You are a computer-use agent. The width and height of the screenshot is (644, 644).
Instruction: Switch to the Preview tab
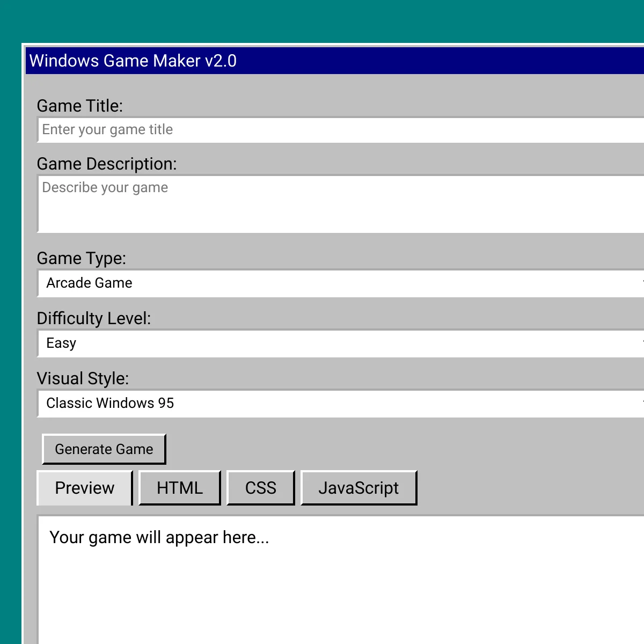(x=84, y=488)
